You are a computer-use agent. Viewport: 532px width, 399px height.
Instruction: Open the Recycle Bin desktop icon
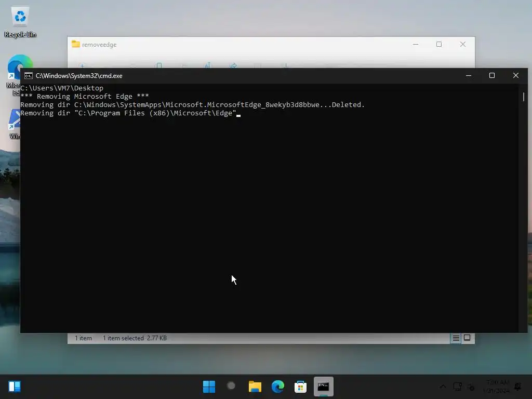tap(20, 22)
